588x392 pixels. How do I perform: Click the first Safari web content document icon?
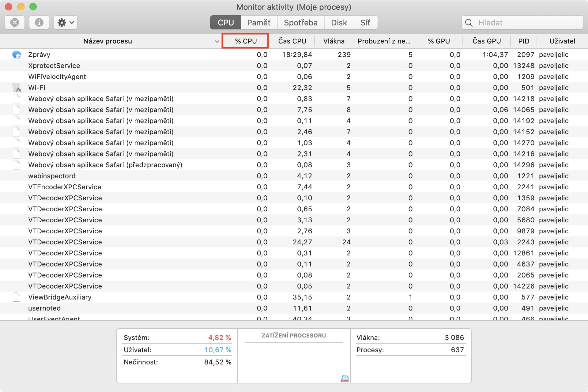coord(17,99)
